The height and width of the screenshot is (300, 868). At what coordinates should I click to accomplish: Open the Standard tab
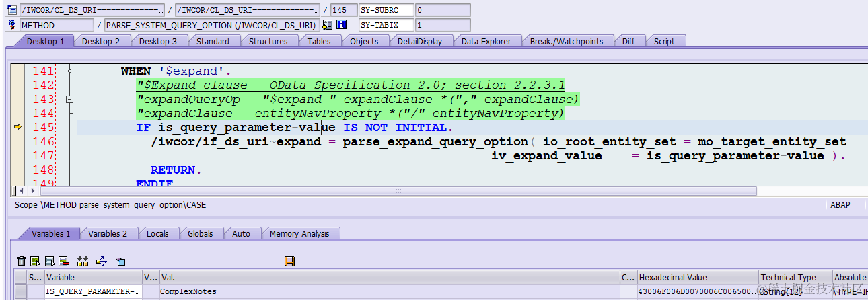coord(213,41)
